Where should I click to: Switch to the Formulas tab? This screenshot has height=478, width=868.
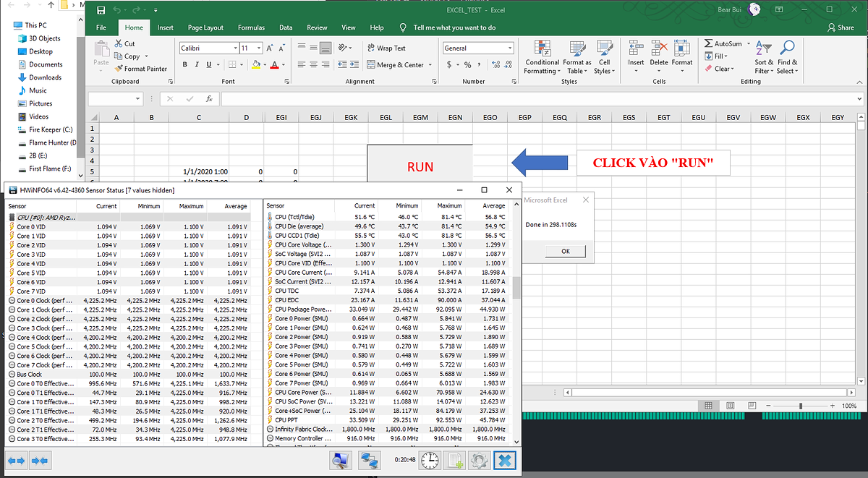[251, 27]
